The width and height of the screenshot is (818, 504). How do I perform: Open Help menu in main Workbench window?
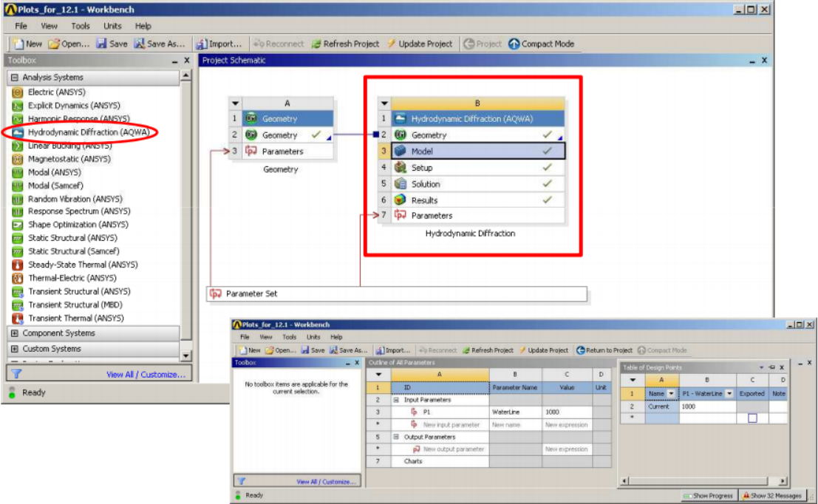[x=143, y=26]
